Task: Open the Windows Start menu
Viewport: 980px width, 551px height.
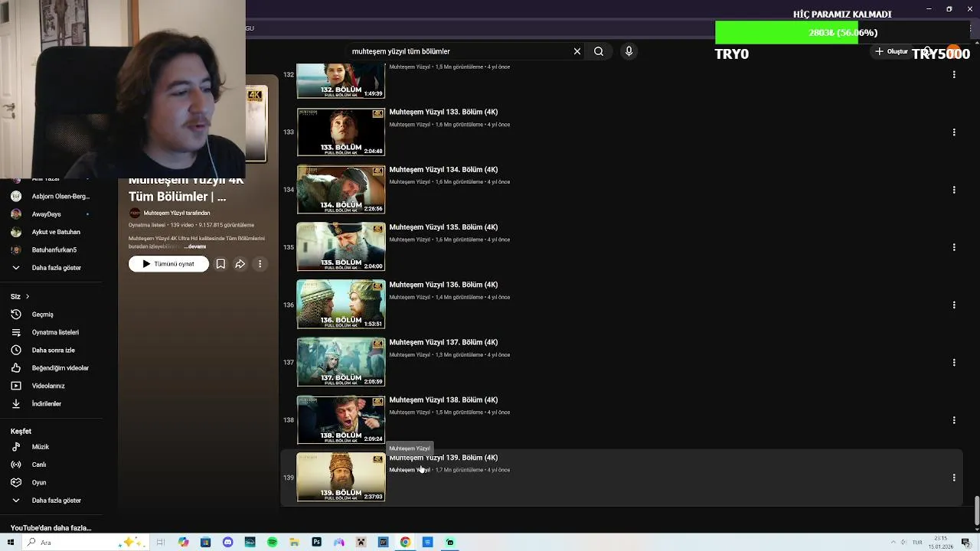Action: click(10, 542)
